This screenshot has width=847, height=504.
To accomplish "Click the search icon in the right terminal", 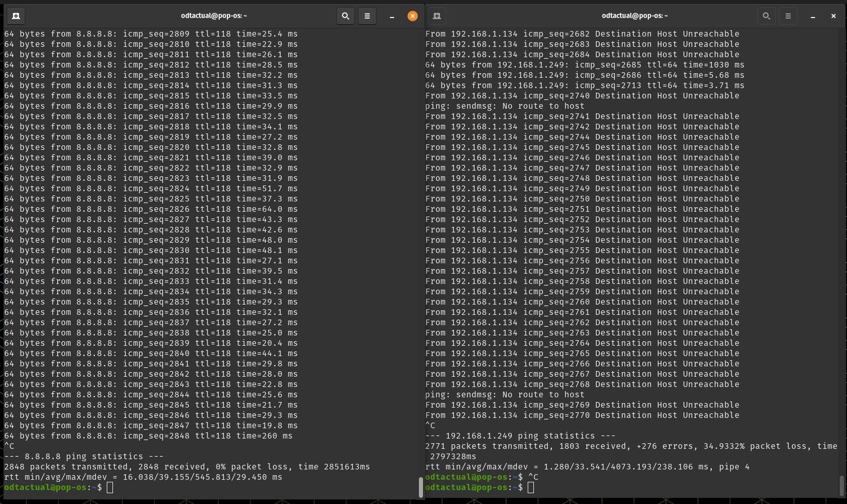I will tap(767, 16).
